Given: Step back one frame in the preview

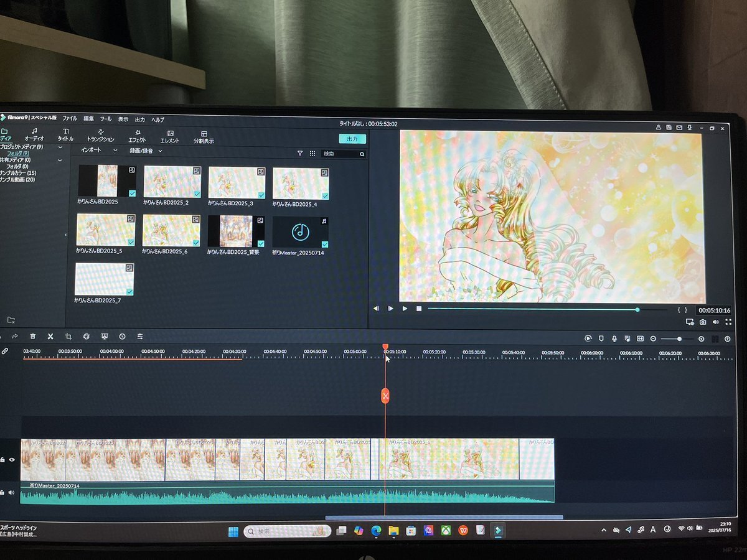Looking at the screenshot, I should (x=376, y=308).
